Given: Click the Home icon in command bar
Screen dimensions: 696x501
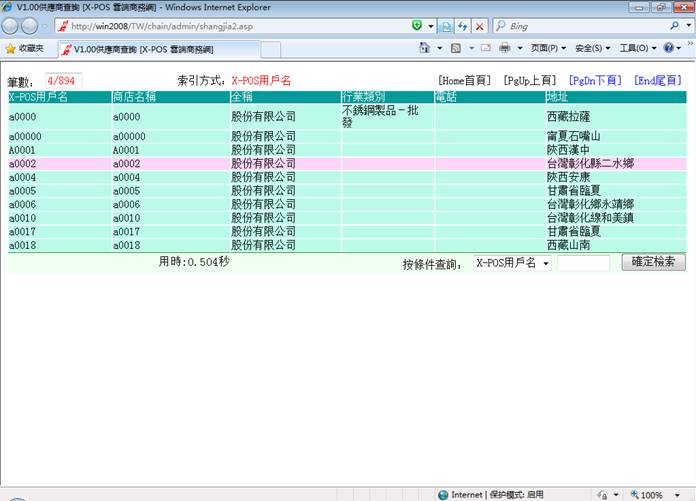Looking at the screenshot, I should point(425,48).
